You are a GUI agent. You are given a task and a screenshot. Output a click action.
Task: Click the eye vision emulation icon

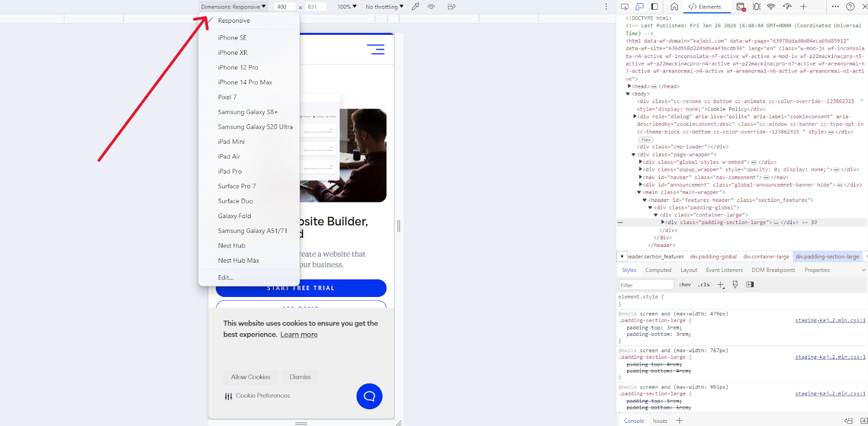pyautogui.click(x=431, y=7)
